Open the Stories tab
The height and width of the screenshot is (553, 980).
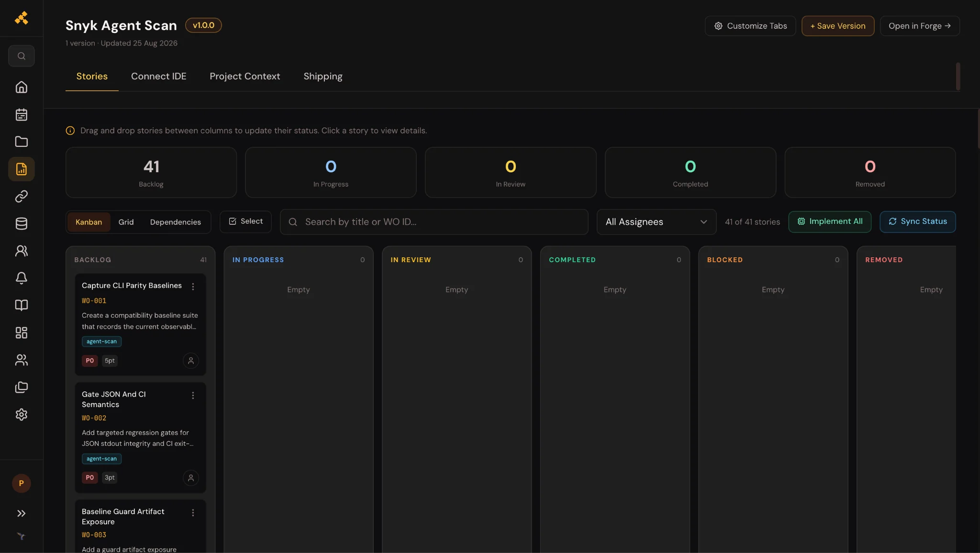coord(92,77)
